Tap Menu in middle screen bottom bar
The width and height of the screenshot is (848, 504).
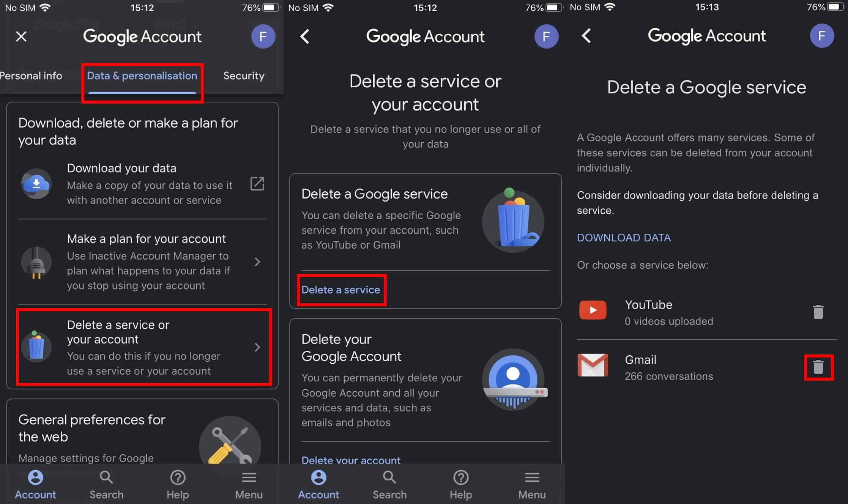tap(532, 485)
